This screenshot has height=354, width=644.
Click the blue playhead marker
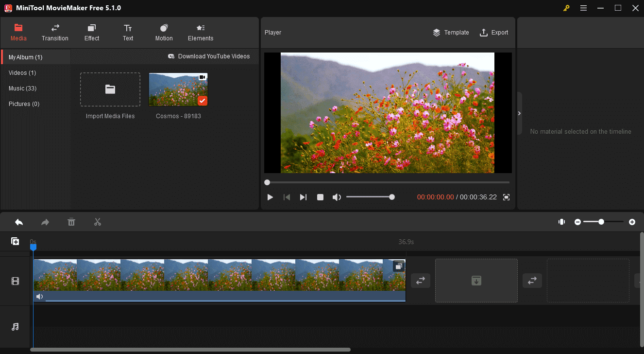(x=33, y=247)
